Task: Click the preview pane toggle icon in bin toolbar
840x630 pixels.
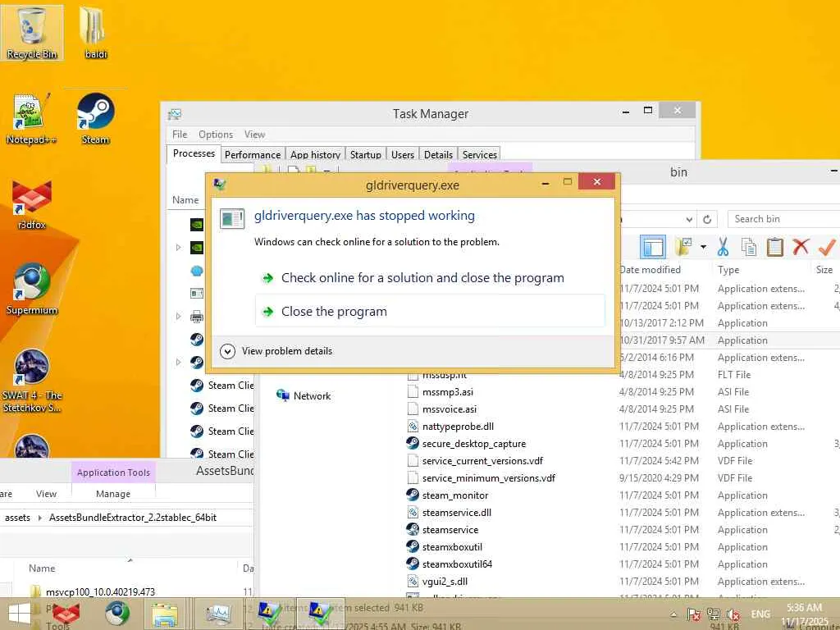Action: (x=653, y=247)
